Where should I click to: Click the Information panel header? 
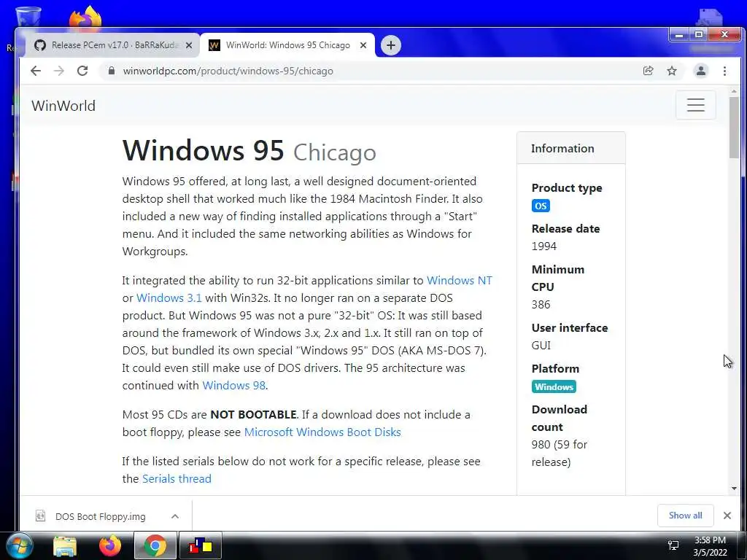coord(570,148)
